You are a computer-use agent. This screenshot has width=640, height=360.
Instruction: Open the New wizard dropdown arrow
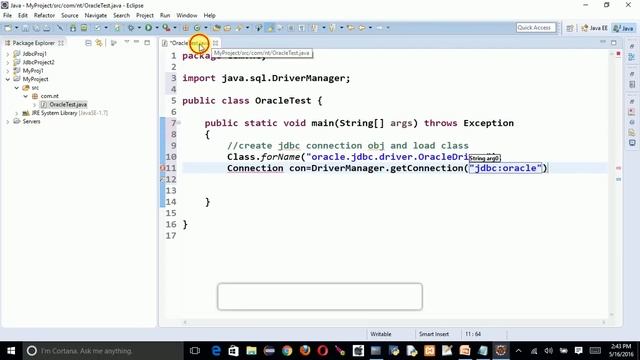[16, 28]
